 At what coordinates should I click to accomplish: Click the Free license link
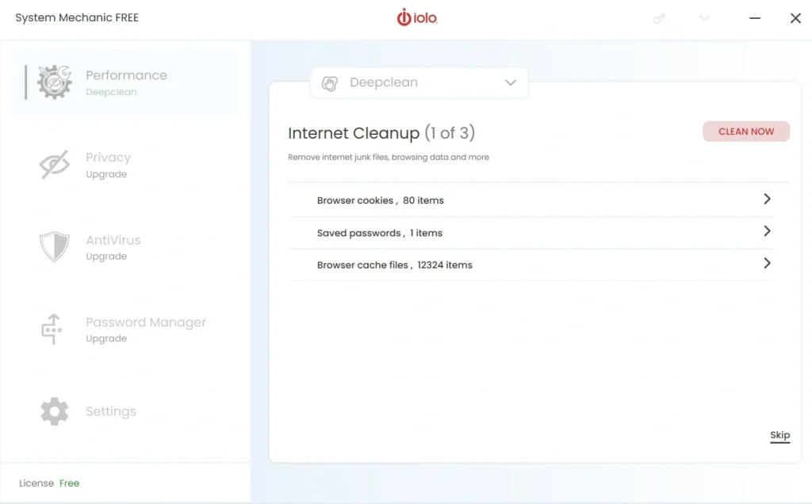coord(70,483)
